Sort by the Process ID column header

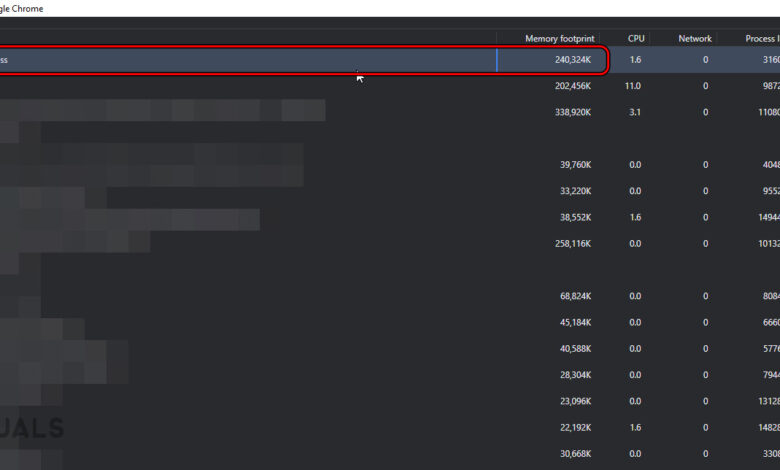click(x=759, y=39)
